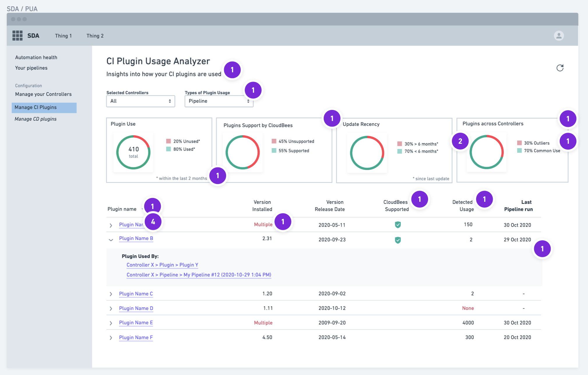This screenshot has height=375, width=588.
Task: Click the Plugins across Controllers donut chart
Action: click(x=487, y=152)
